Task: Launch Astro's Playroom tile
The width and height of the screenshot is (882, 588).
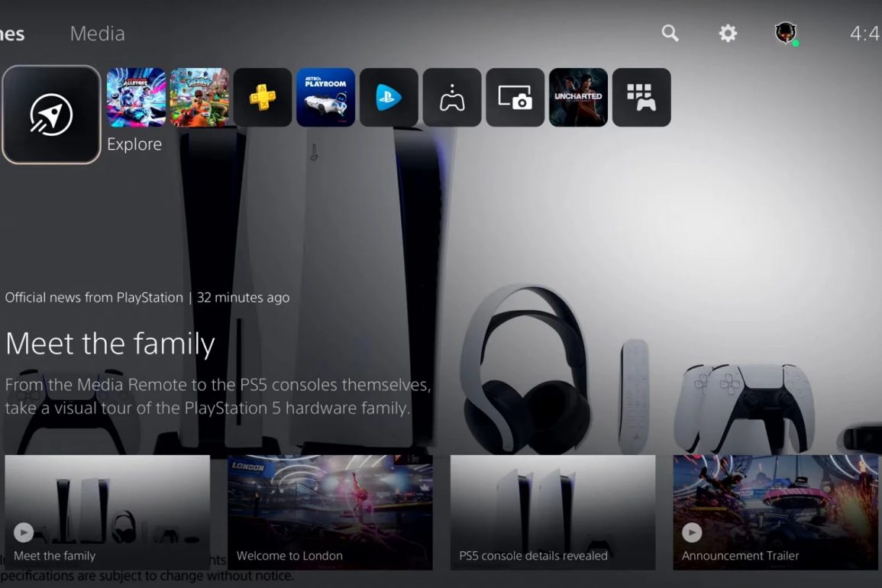Action: [x=325, y=97]
